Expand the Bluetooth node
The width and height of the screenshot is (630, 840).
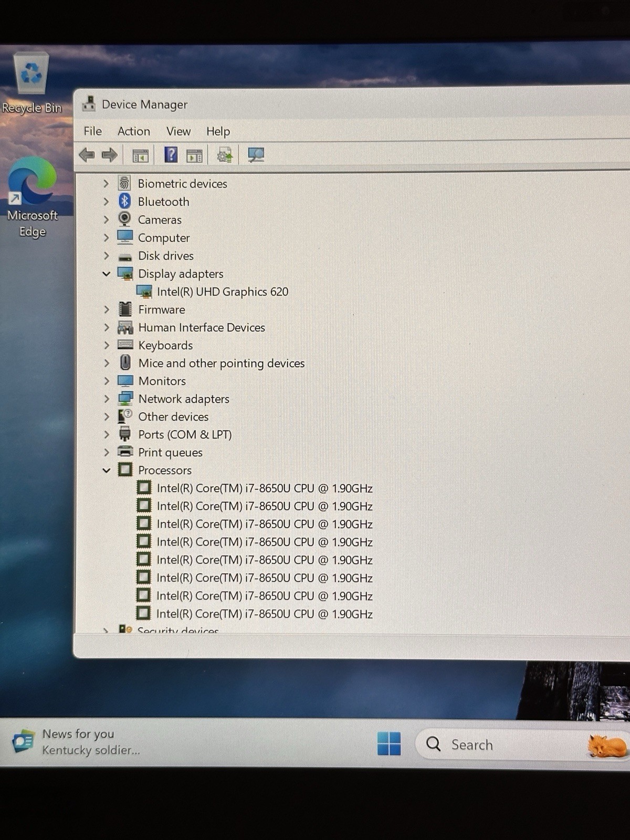click(106, 201)
